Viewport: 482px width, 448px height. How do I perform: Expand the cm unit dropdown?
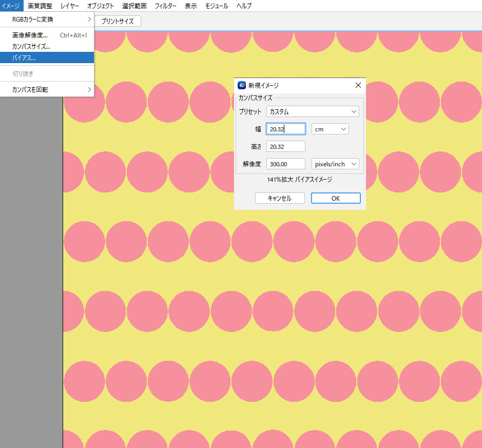pyautogui.click(x=330, y=129)
